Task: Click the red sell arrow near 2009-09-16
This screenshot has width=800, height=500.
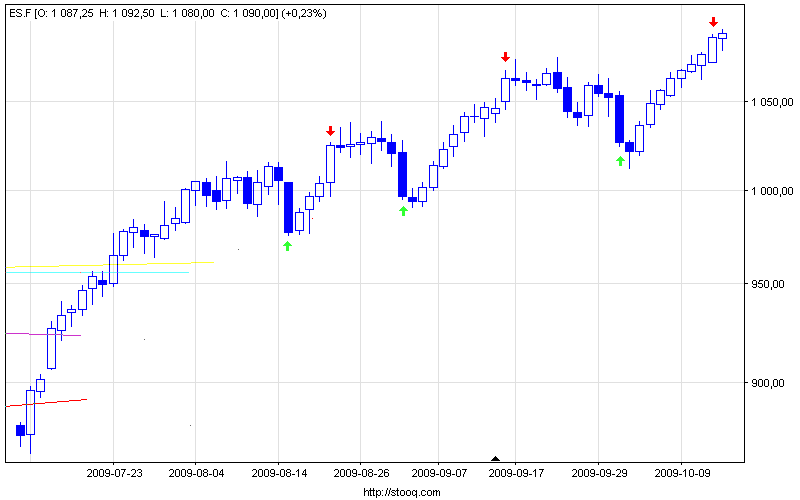Action: pyautogui.click(x=506, y=57)
